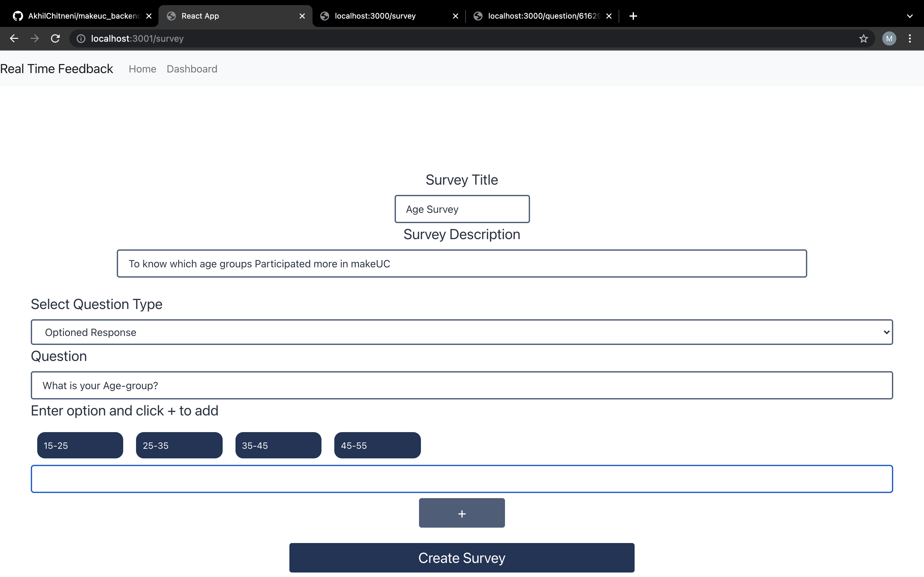Image resolution: width=924 pixels, height=577 pixels.
Task: Open the Dashboard nav link
Action: (192, 69)
